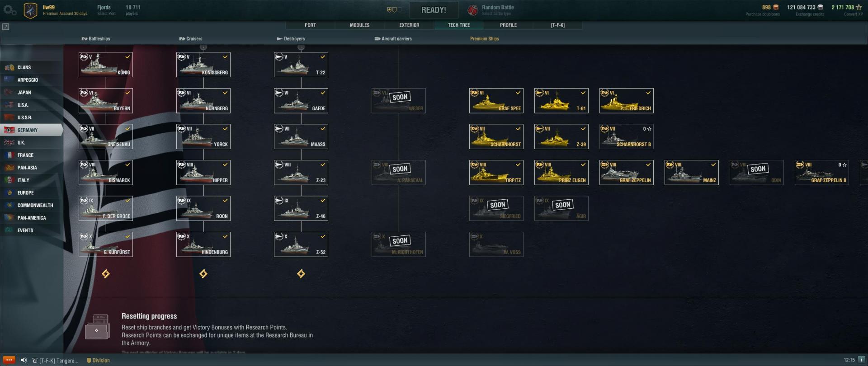Select U.S.S.R. nation in sidebar

point(32,117)
